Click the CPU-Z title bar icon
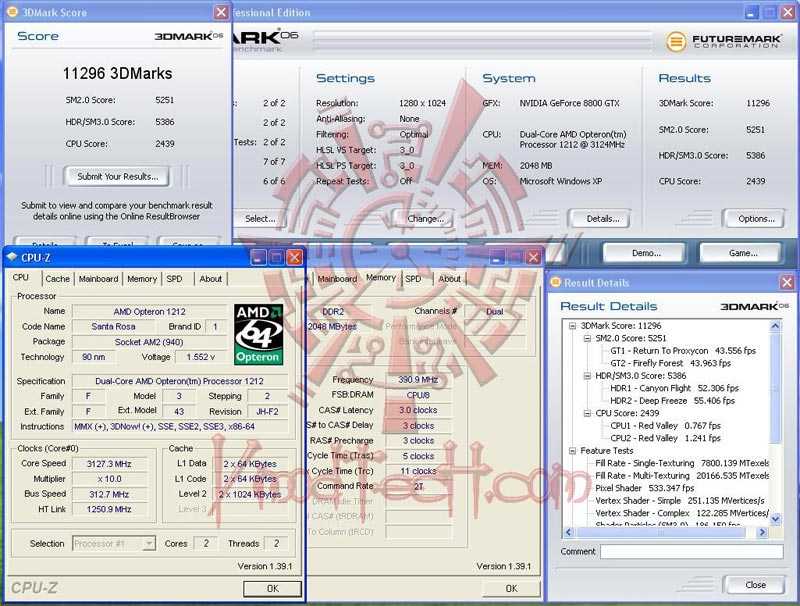 coord(12,258)
